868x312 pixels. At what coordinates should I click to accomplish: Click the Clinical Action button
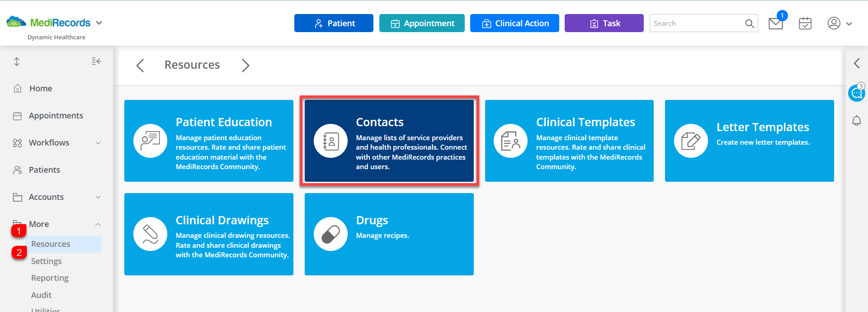[514, 23]
